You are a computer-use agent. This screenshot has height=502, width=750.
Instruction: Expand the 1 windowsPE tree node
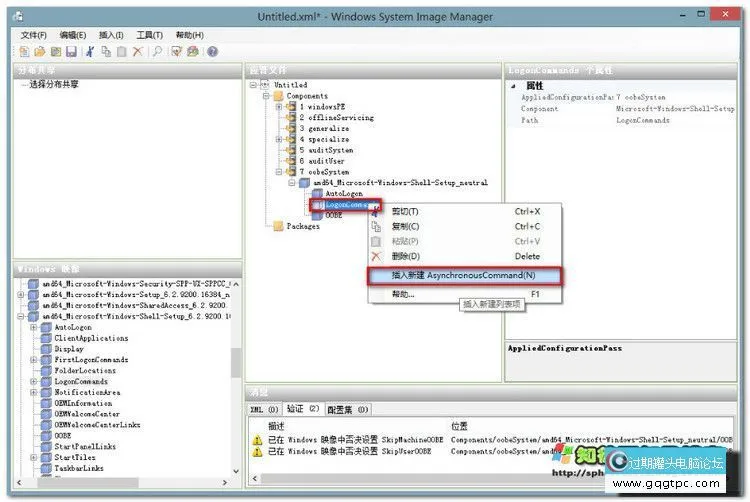tap(280, 107)
